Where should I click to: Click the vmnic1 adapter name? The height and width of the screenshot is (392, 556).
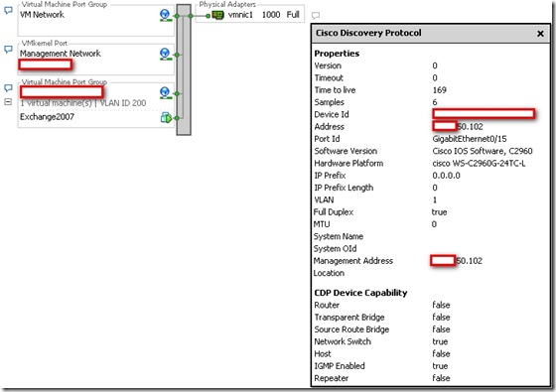240,15
